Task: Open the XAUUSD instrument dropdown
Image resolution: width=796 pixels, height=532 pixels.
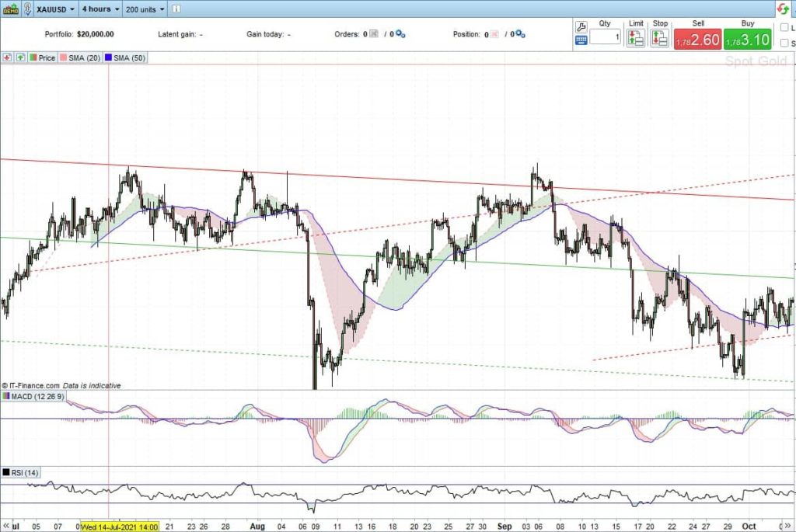Action: tap(56, 9)
